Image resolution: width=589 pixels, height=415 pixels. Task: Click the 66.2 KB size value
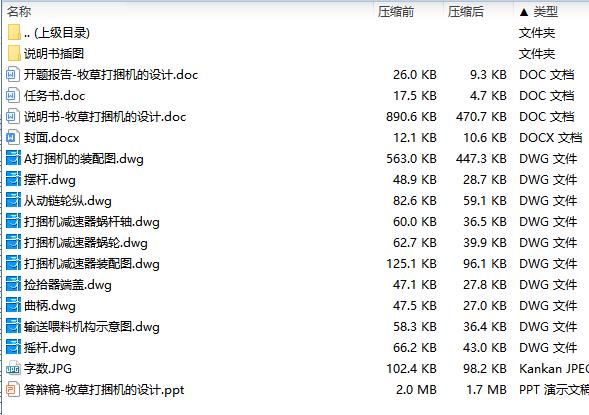click(415, 348)
